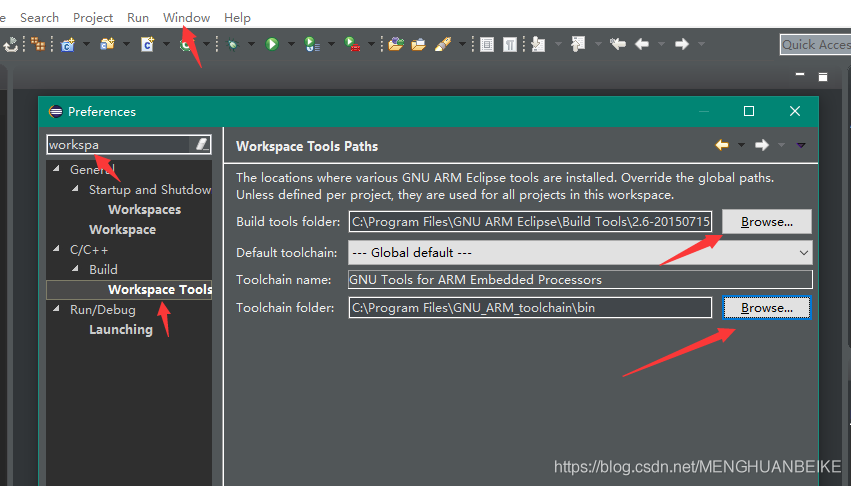Screen dimensions: 851x486
Task: Click the Search flashlight toolbar icon
Action: pos(443,44)
